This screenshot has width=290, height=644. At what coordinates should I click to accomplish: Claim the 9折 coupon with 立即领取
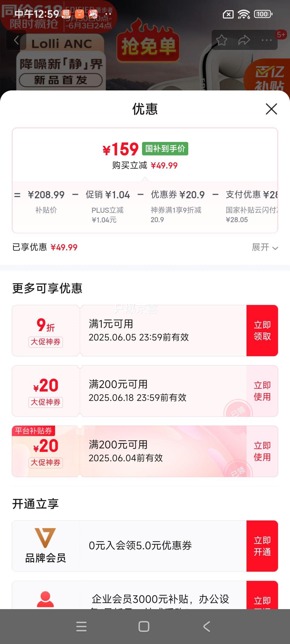pyautogui.click(x=262, y=331)
